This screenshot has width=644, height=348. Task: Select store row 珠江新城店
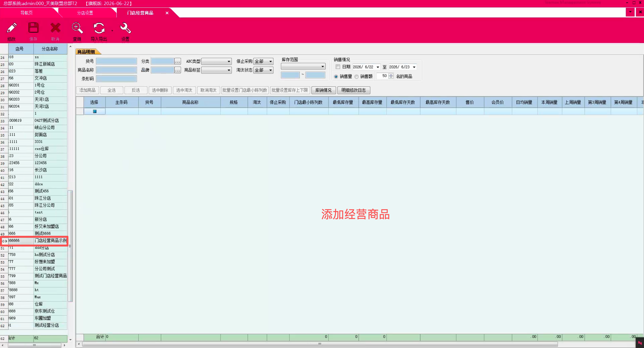pyautogui.click(x=34, y=64)
